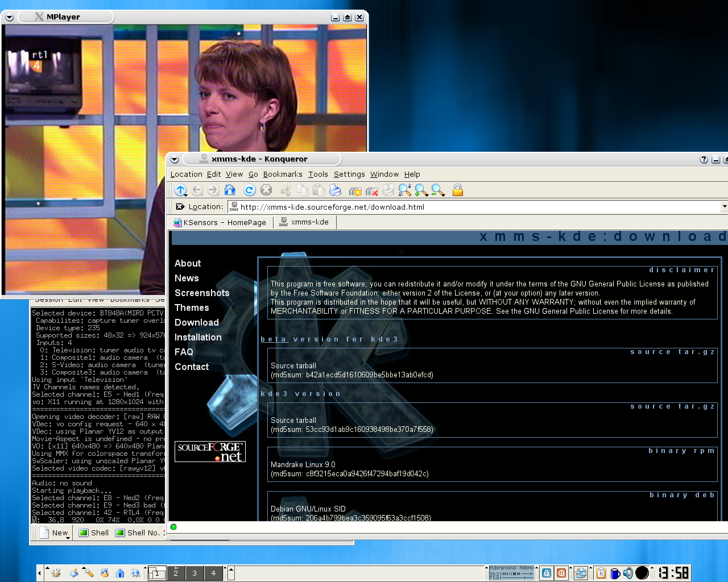Reload the page with the Reload icon
This screenshot has width=728, height=582.
(x=249, y=190)
